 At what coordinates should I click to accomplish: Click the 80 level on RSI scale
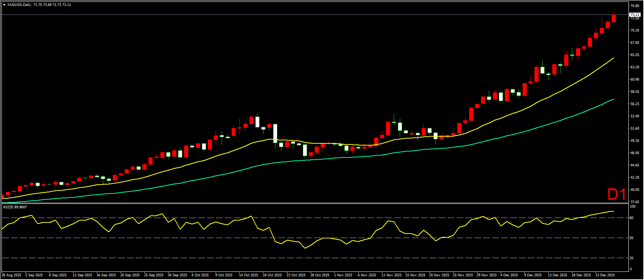click(x=631, y=218)
